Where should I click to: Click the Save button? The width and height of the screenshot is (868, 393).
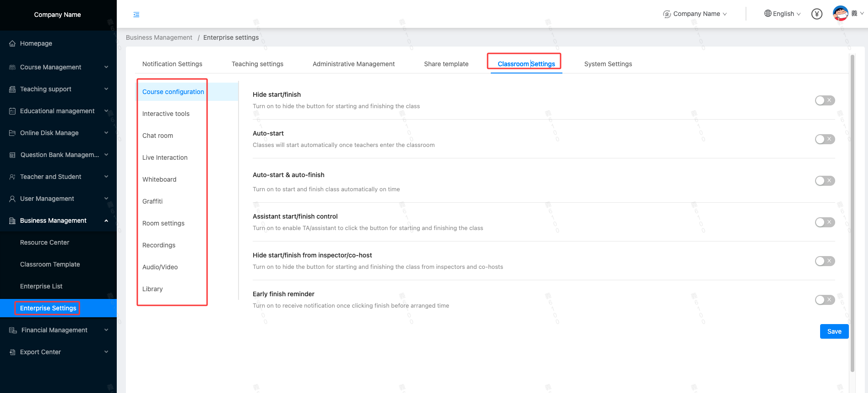pyautogui.click(x=834, y=331)
